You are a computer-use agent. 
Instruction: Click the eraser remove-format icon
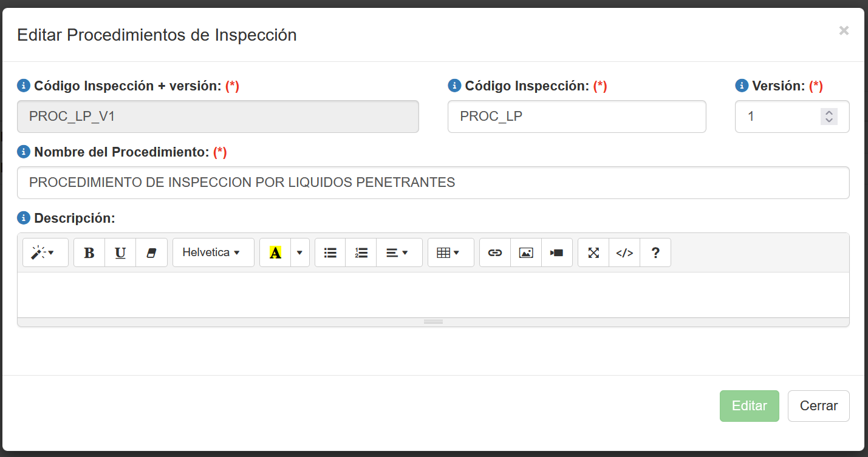click(152, 252)
